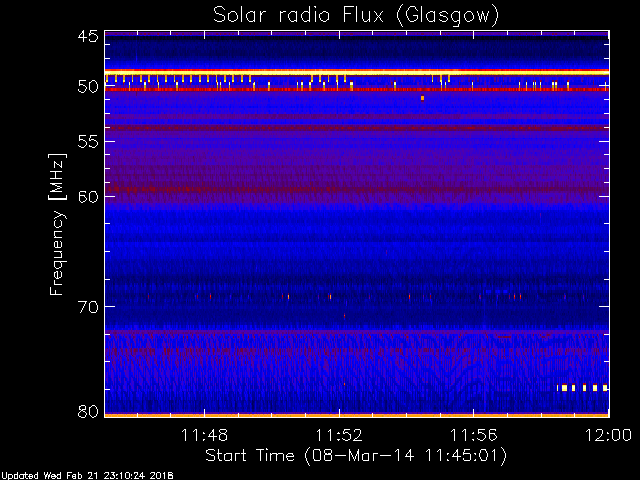The image size is (640, 480).
Task: Click the 'Start Time (08-Mar-14 11:45:01)' label
Action: coord(356,456)
